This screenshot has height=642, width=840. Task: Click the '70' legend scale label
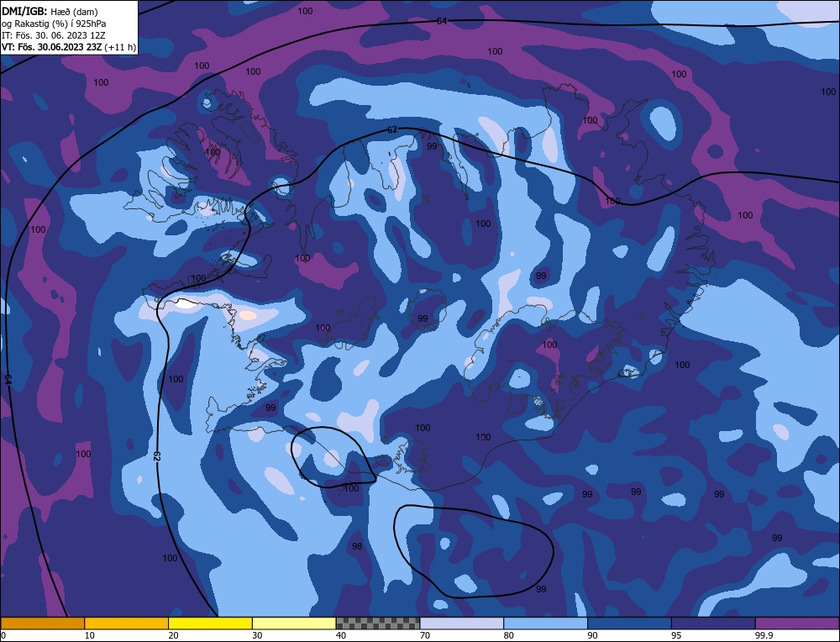(425, 635)
